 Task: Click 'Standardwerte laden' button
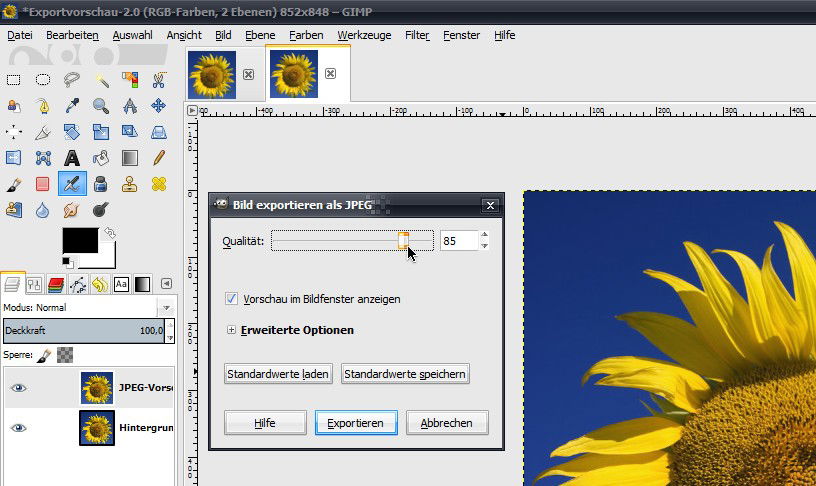click(278, 374)
